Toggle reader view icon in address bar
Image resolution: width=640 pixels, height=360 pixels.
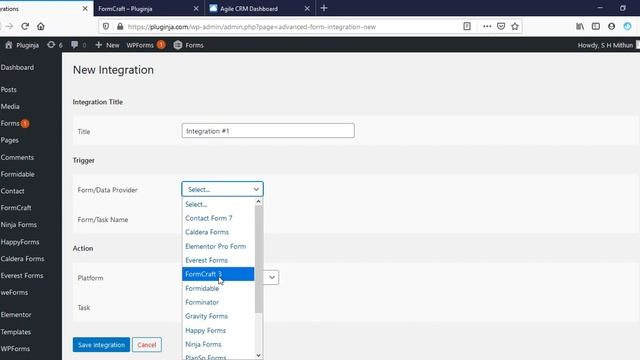(x=467, y=26)
